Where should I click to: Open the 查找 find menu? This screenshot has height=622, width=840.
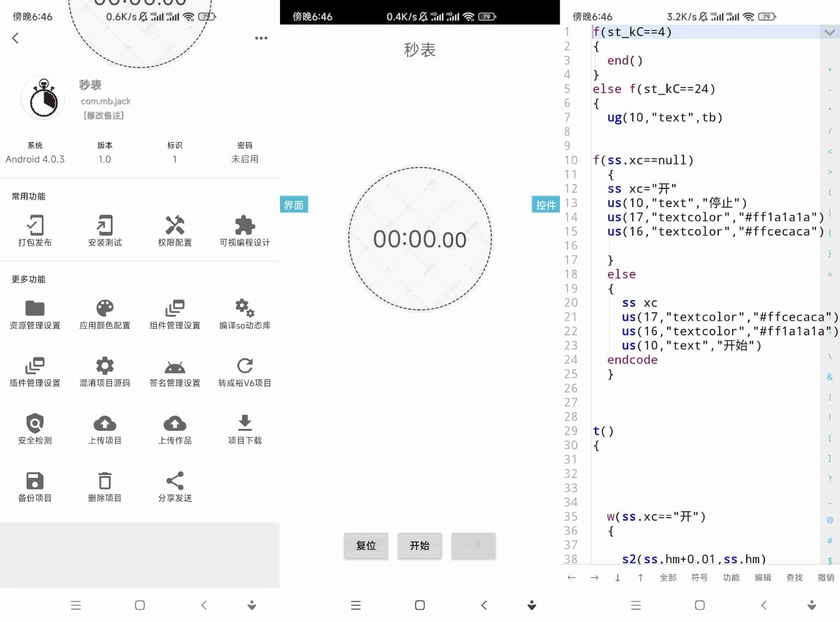point(794,577)
